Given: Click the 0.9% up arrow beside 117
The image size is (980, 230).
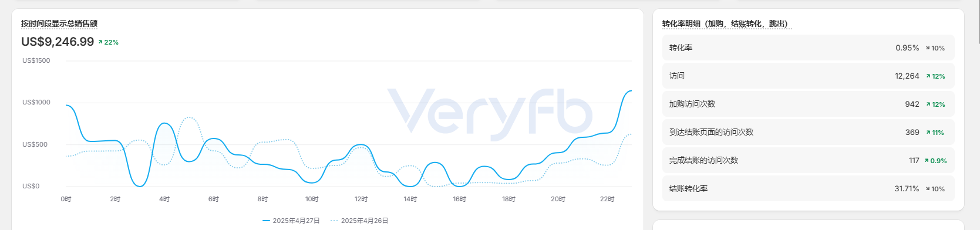Looking at the screenshot, I should click(x=935, y=161).
